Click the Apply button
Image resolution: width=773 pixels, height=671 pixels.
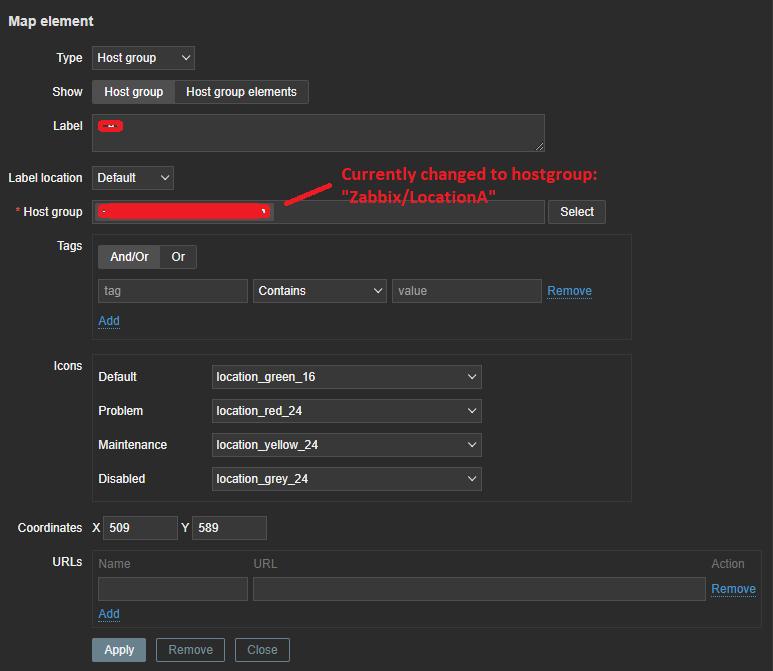pyautogui.click(x=119, y=650)
